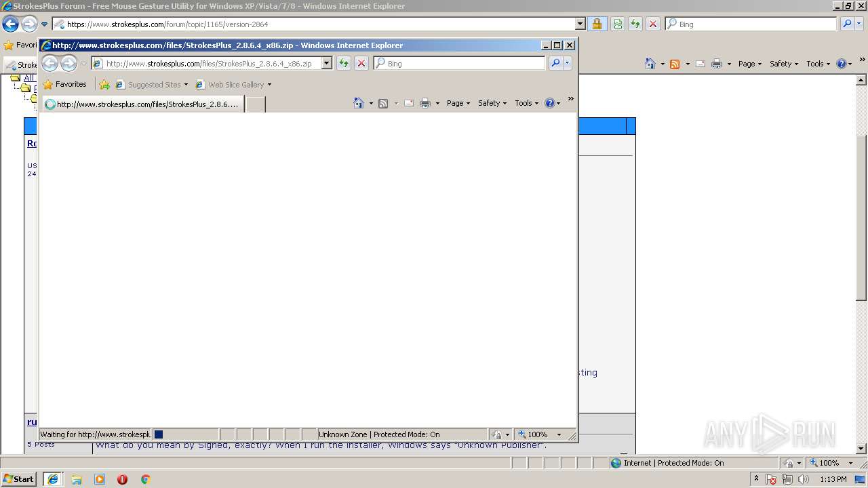
Task: Launch Windows Media Player from taskbar
Action: pyautogui.click(x=100, y=479)
